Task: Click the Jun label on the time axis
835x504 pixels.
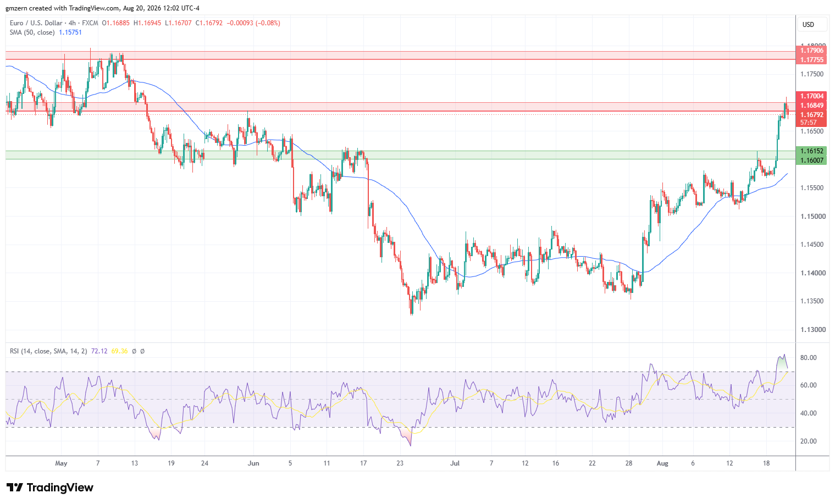Action: pos(253,463)
